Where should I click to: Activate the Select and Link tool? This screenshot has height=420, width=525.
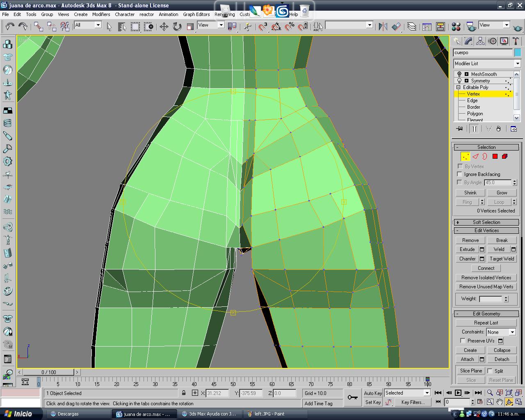(39, 27)
